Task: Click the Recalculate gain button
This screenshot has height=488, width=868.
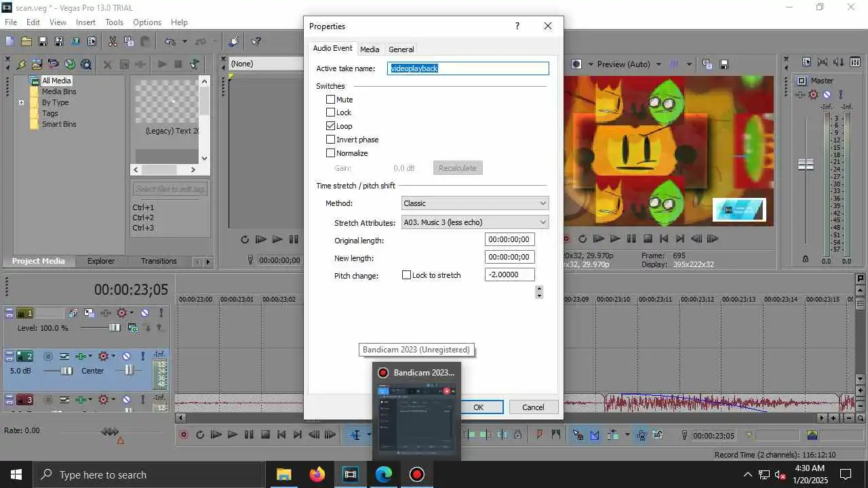Action: click(x=458, y=168)
